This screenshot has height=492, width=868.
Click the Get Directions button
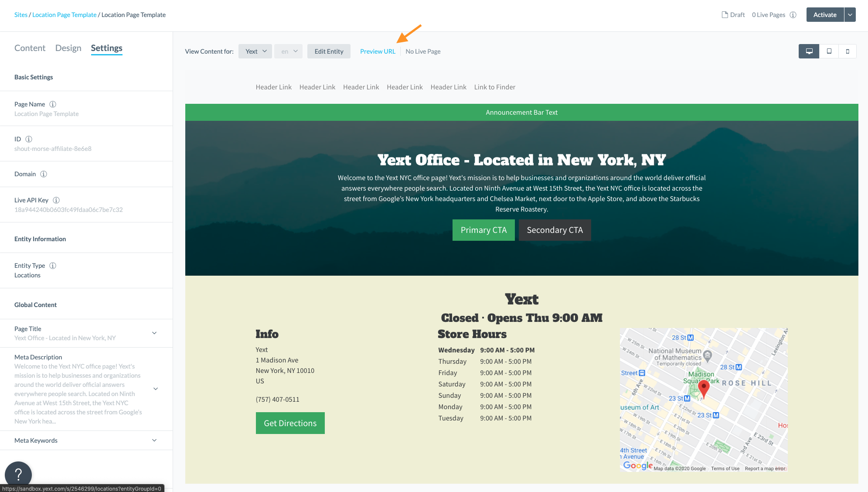click(290, 423)
